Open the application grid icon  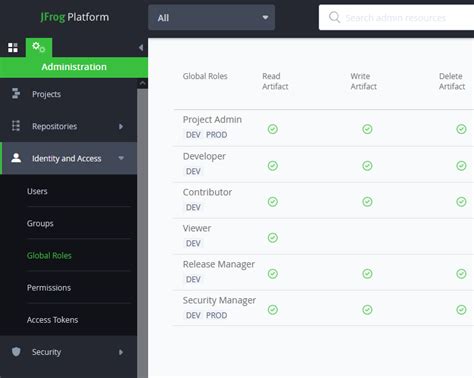tap(13, 48)
